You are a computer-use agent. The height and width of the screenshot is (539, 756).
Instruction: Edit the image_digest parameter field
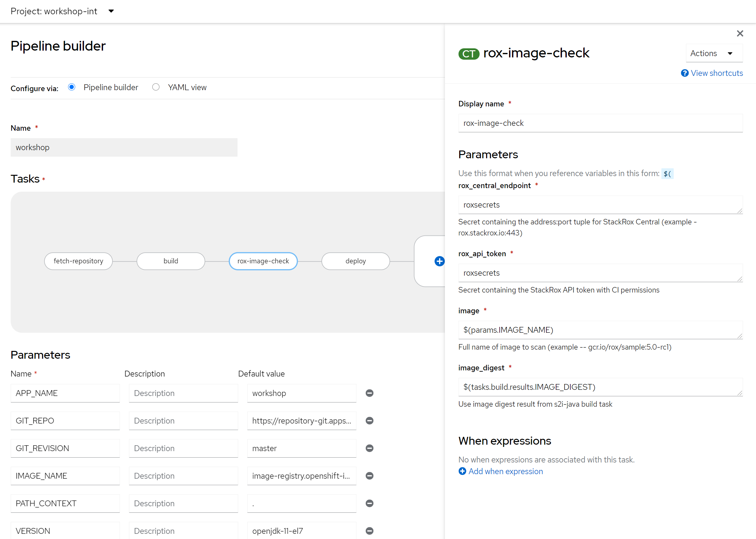[x=600, y=387]
